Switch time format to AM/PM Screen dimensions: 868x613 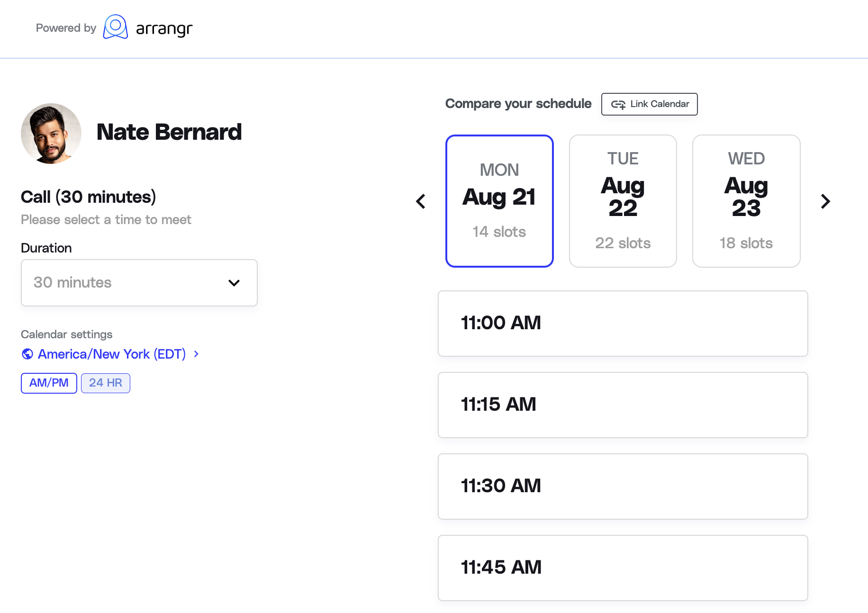(49, 383)
